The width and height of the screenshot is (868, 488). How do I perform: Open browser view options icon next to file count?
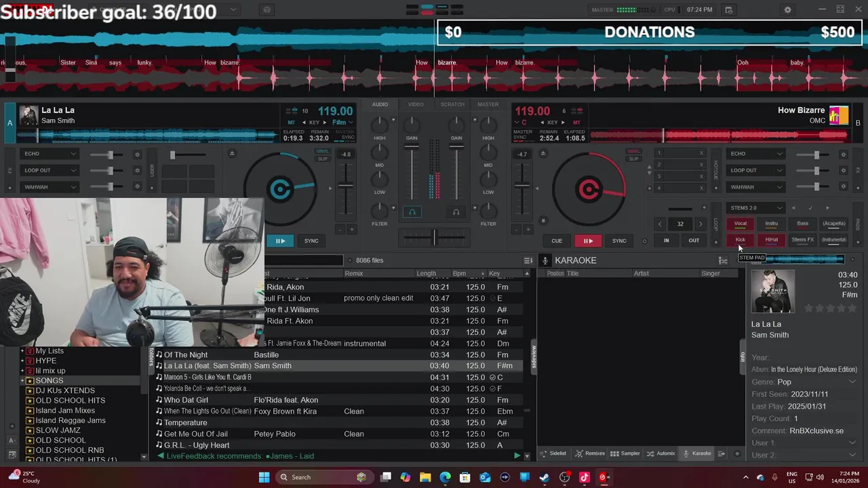[x=528, y=260]
